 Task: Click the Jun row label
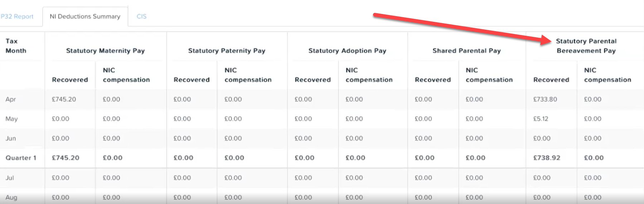(x=11, y=138)
